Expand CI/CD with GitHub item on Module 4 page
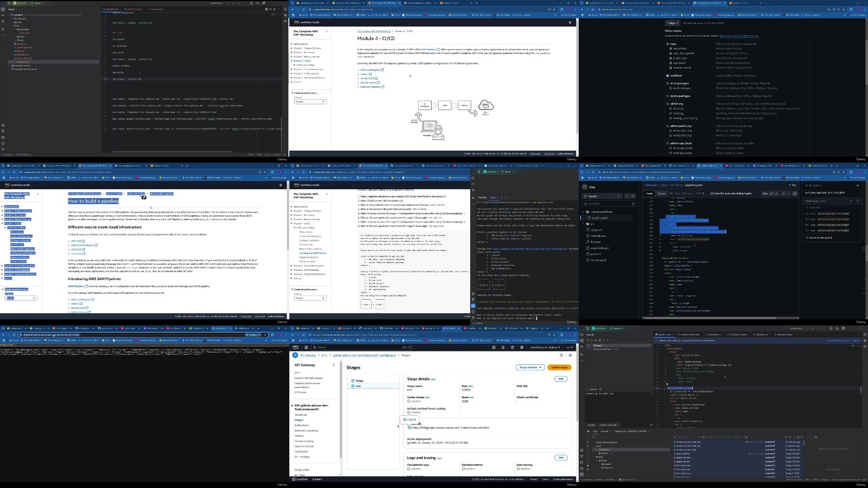 (x=295, y=65)
